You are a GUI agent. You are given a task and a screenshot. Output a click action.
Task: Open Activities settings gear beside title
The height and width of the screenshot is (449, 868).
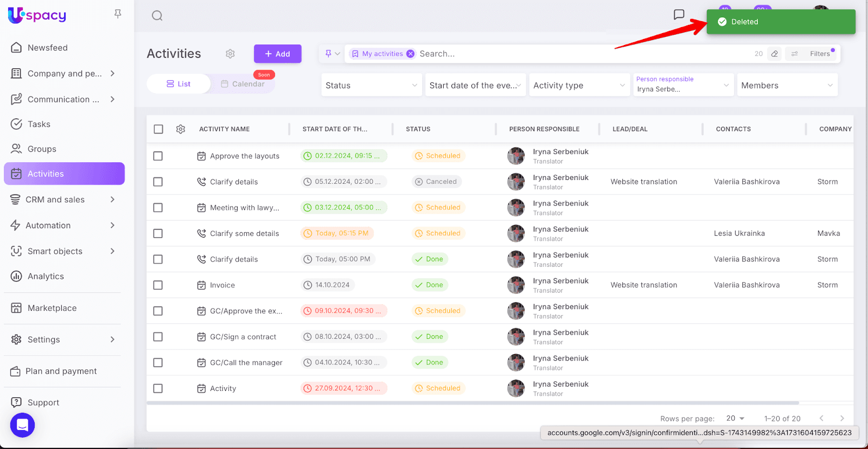230,54
